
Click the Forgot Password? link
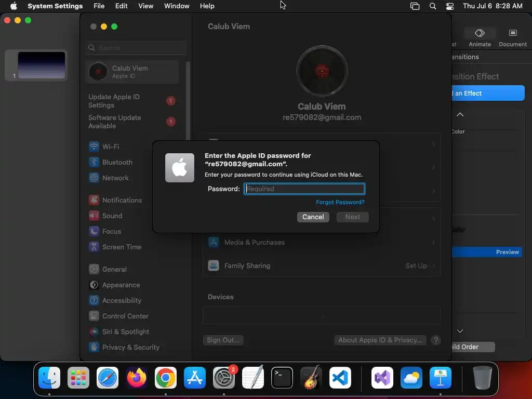340,202
